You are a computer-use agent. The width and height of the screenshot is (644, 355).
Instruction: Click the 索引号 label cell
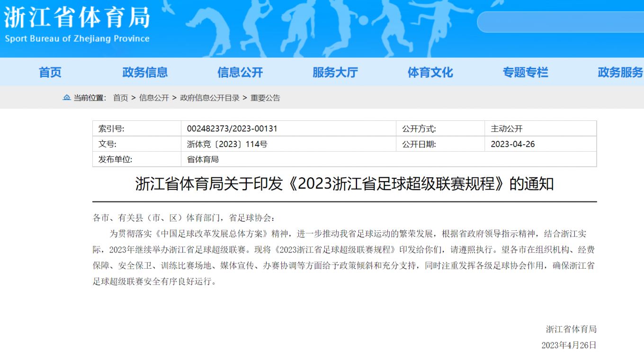pos(137,128)
